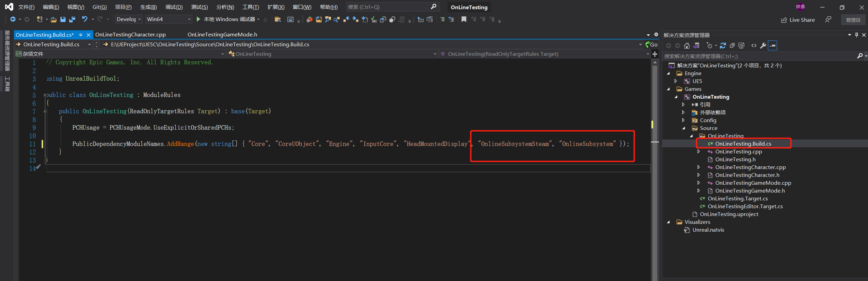Click the Home icon in Solution Explorer
Image resolution: width=868 pixels, height=281 pixels.
coord(687,46)
